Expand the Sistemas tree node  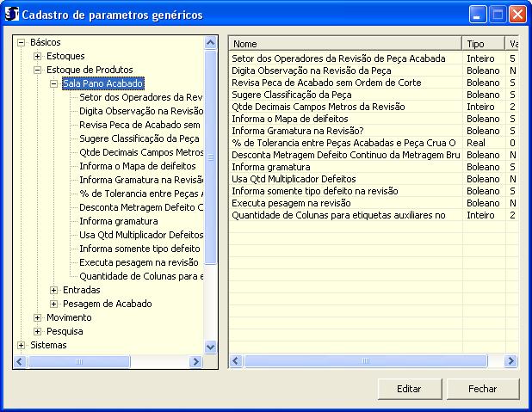click(x=21, y=345)
